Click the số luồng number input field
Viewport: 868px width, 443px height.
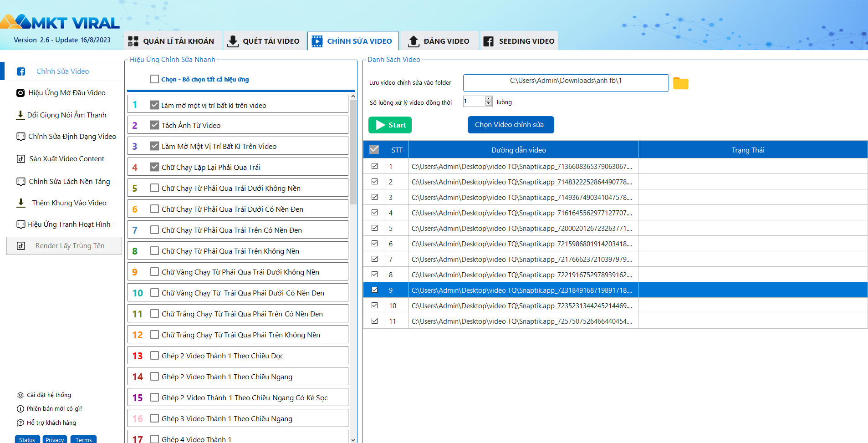[x=474, y=101]
